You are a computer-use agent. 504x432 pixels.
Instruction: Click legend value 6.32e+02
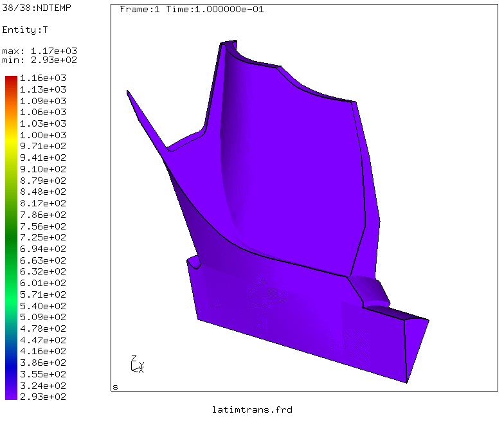tap(43, 271)
